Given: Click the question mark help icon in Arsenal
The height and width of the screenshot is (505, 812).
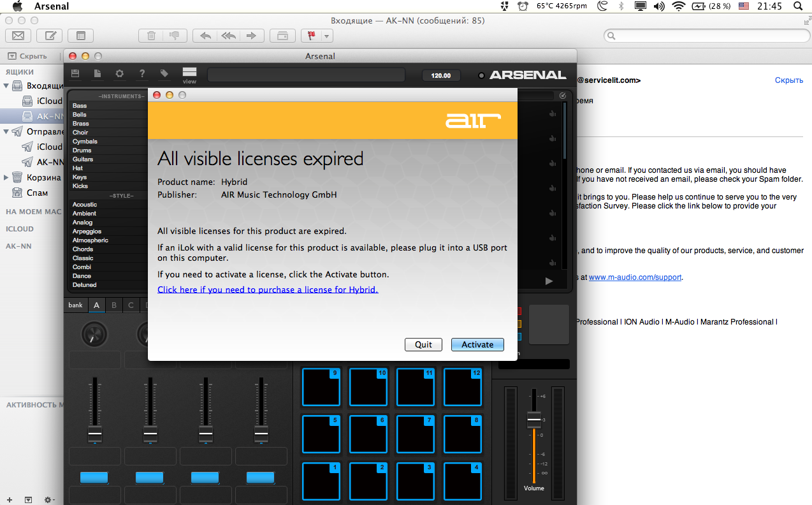Looking at the screenshot, I should coord(142,74).
